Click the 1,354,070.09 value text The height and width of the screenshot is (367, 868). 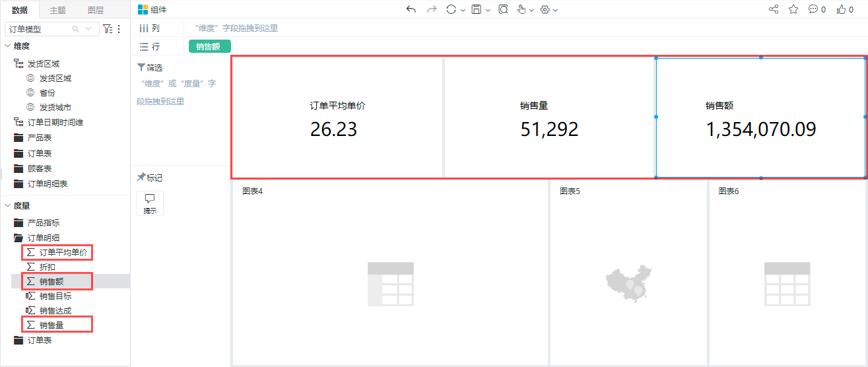pos(761,129)
